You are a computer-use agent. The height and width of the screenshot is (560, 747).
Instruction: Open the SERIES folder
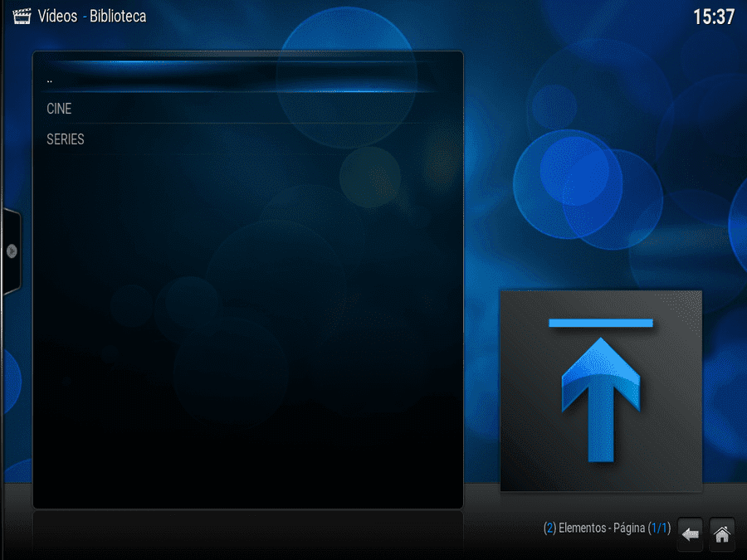click(x=247, y=139)
